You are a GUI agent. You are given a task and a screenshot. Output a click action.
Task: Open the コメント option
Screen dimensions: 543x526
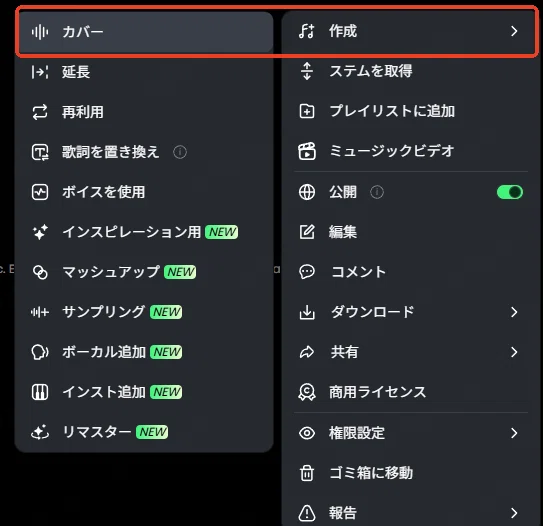(x=411, y=272)
